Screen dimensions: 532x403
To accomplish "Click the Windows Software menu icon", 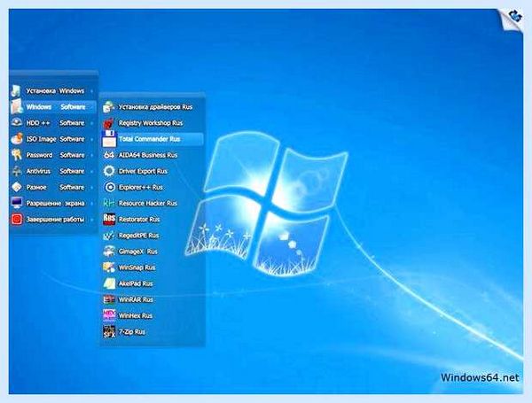I will pos(16,106).
